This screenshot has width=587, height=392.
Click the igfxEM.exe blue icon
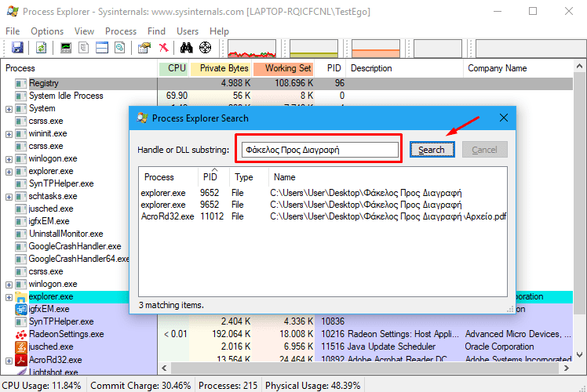tap(21, 310)
